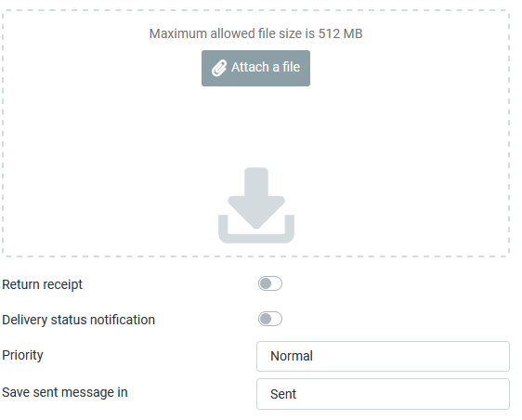Screen dimensions: 522x420
Task: Click the Attach a file button
Action: point(255,68)
